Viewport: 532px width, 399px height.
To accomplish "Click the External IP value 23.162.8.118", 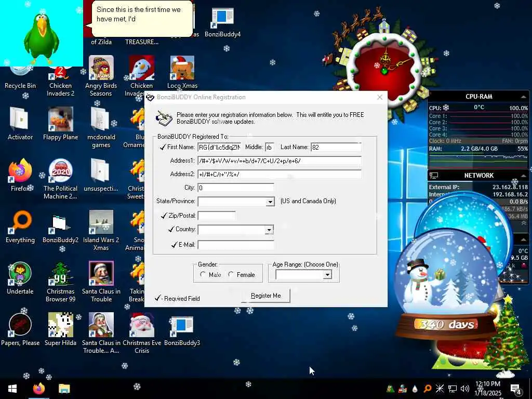I will [x=510, y=187].
